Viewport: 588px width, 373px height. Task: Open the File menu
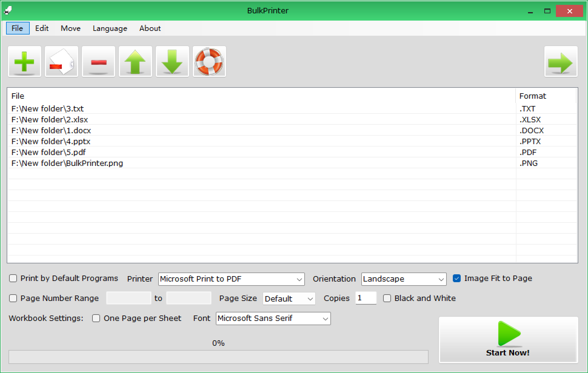coord(18,28)
